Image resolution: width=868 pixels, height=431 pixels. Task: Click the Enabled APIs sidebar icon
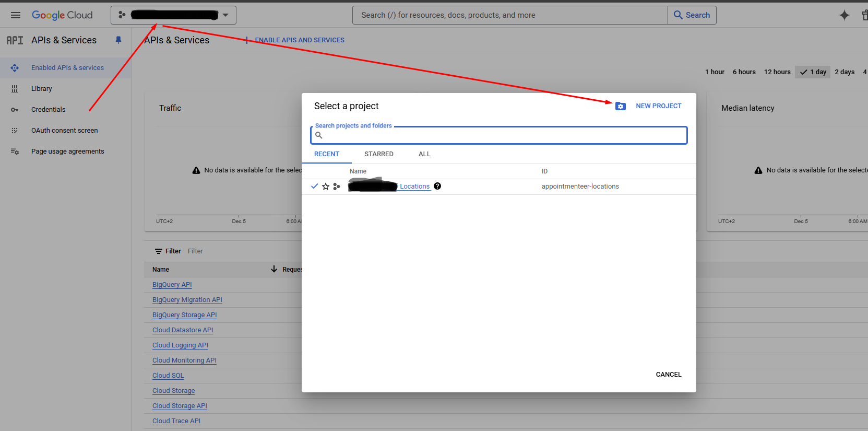(x=15, y=68)
